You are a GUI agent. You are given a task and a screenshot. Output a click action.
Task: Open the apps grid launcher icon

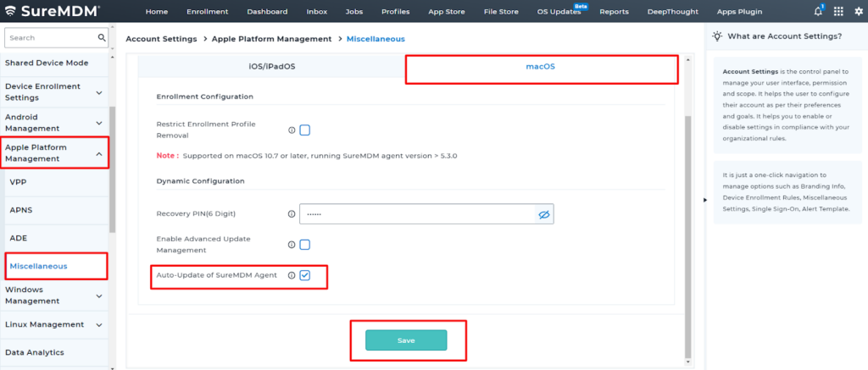tap(838, 12)
